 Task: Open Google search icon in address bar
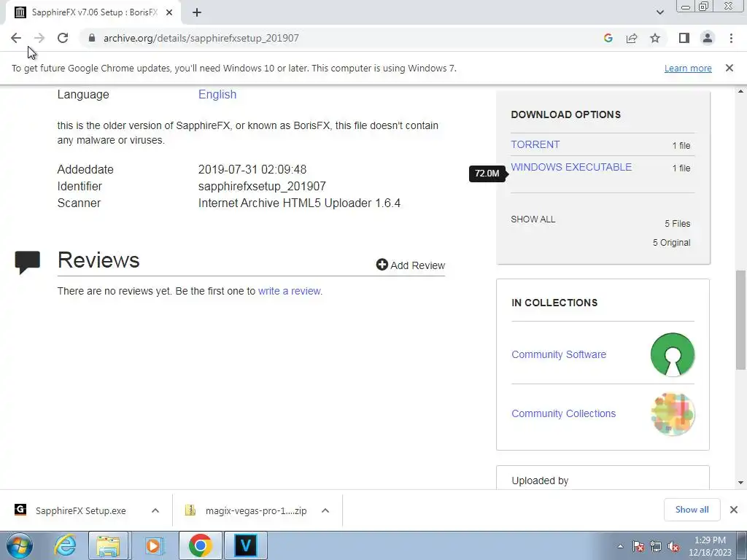click(x=608, y=38)
